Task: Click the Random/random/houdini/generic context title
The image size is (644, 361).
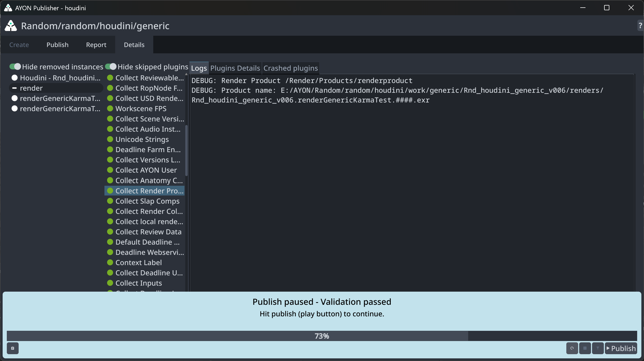Action: [95, 26]
